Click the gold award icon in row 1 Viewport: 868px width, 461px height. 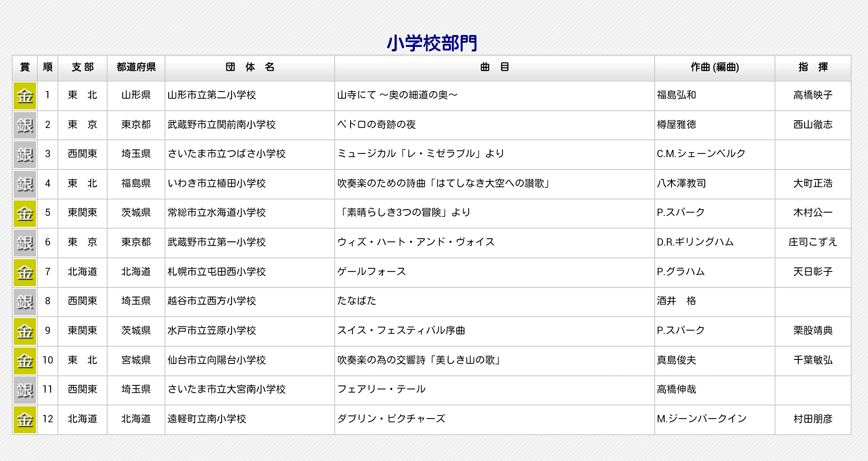pyautogui.click(x=25, y=96)
